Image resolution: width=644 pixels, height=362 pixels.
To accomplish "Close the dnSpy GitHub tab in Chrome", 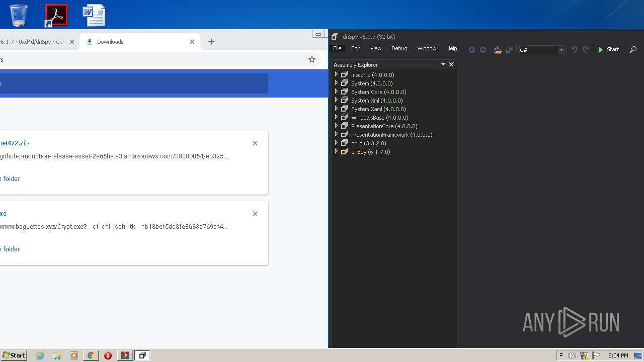I will (x=72, y=42).
